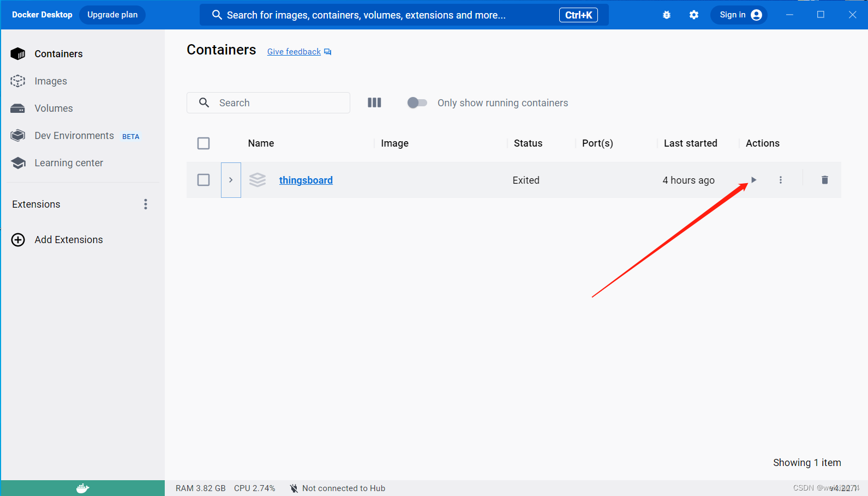
Task: Click the Showing 1 item text
Action: point(807,463)
